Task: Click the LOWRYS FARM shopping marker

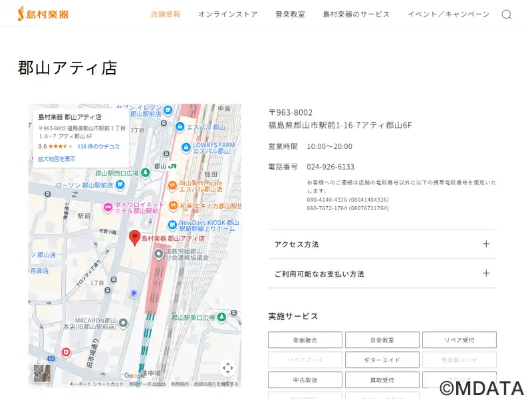Action: pyautogui.click(x=187, y=148)
